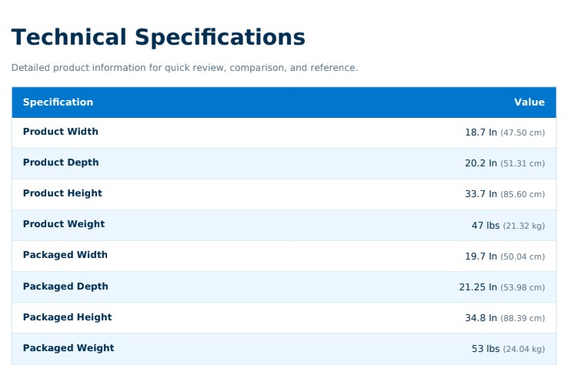Select the Packaged Weight label
The height and width of the screenshot is (392, 572).
point(69,348)
